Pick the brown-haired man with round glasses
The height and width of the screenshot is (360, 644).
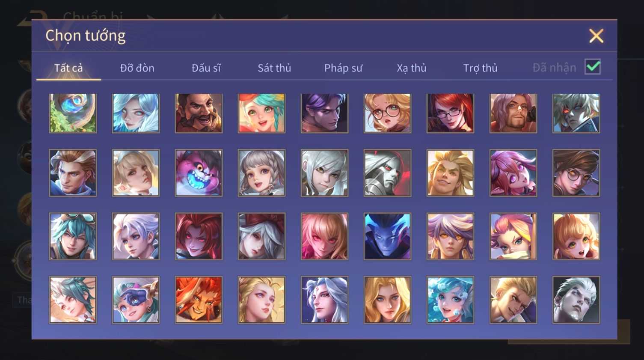click(x=576, y=173)
